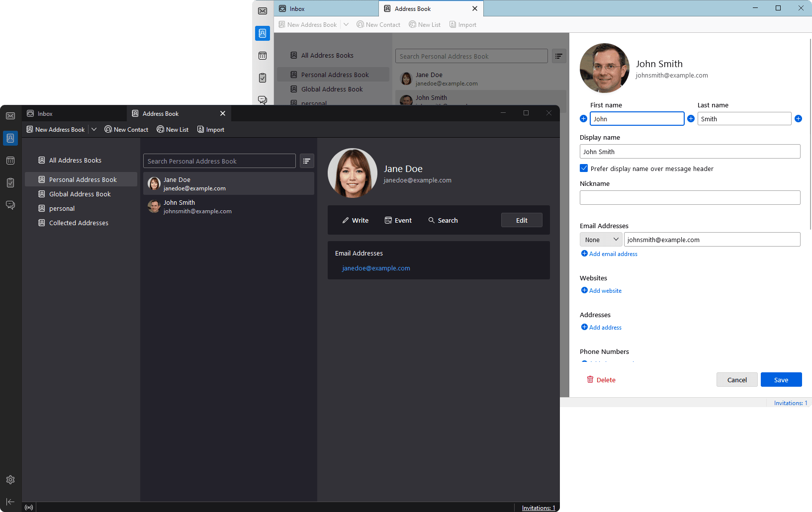
Task: Switch to Inbox tab in dark window
Action: 45,114
